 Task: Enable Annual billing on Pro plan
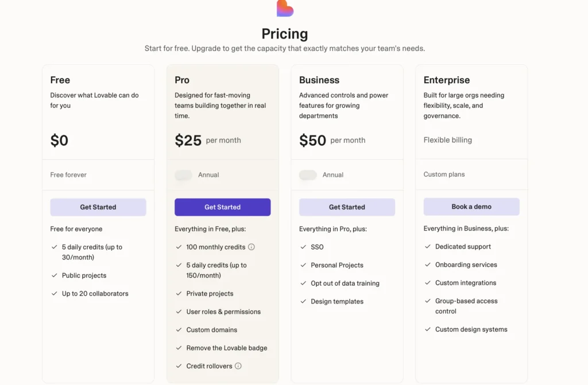pos(184,175)
